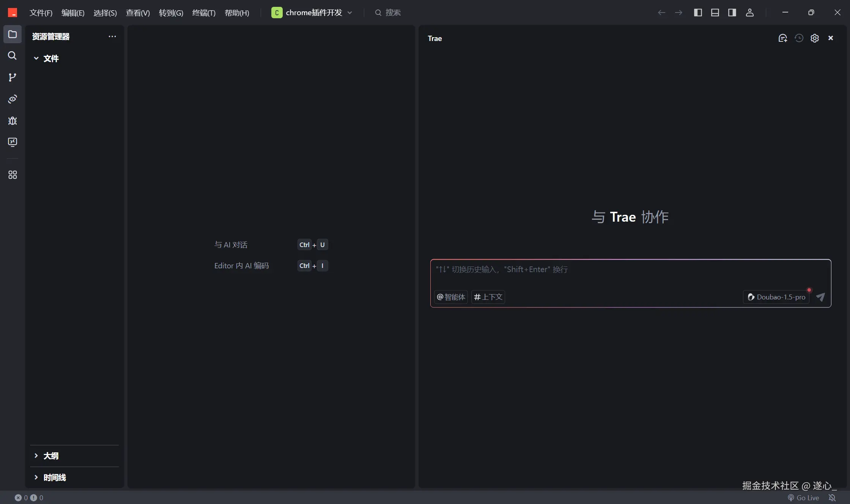
Task: Toggle the left primary sidebar layout
Action: (698, 13)
